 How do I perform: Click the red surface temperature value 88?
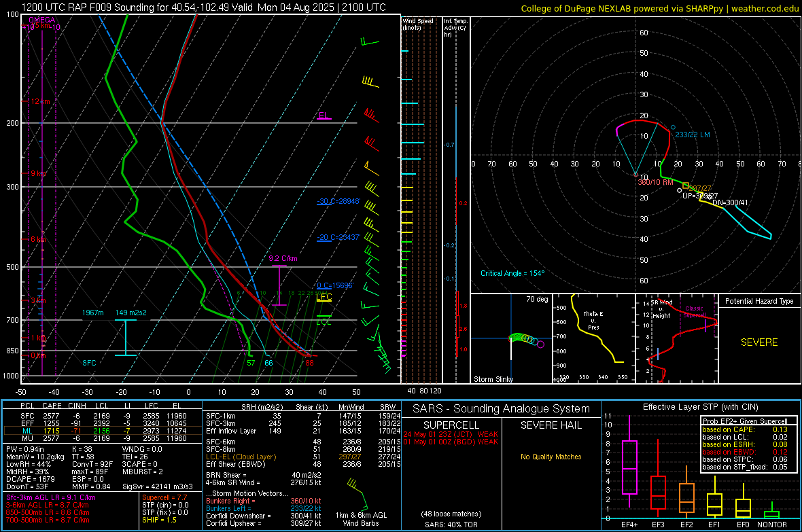click(x=309, y=363)
